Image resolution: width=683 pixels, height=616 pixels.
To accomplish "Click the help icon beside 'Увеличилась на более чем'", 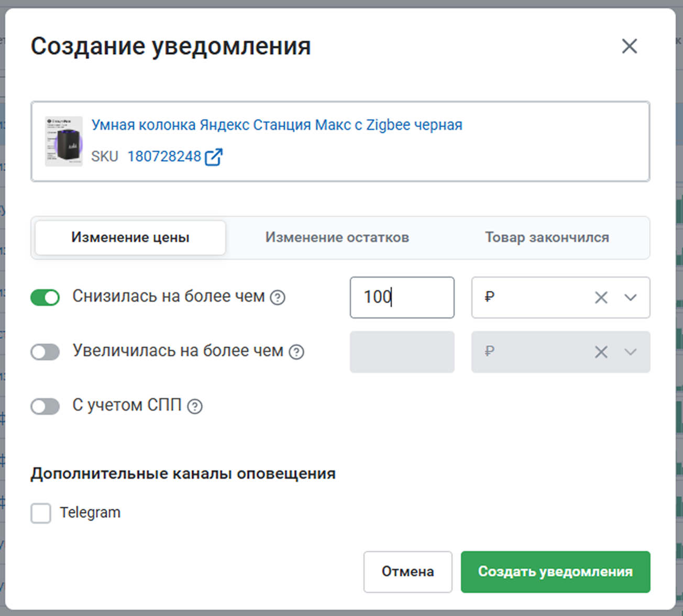I will 296,351.
